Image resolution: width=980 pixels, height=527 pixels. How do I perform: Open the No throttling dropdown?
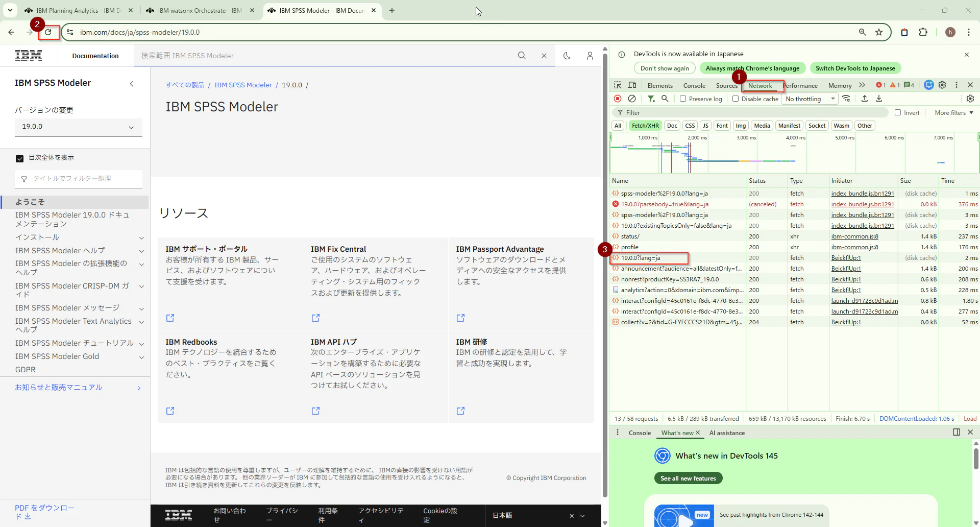click(811, 99)
